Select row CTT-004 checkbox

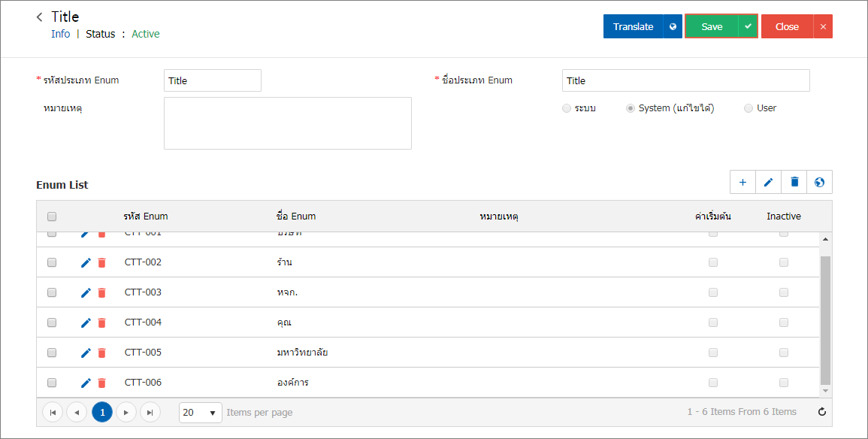point(52,322)
